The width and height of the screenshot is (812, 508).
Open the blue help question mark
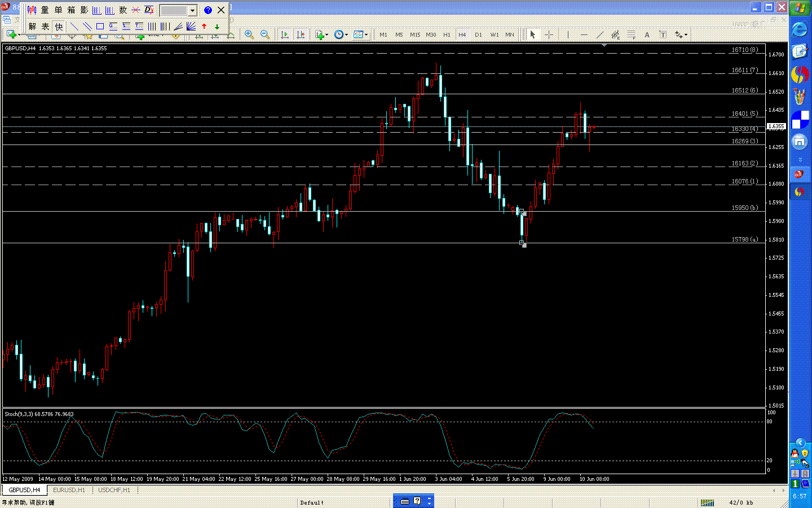click(208, 10)
